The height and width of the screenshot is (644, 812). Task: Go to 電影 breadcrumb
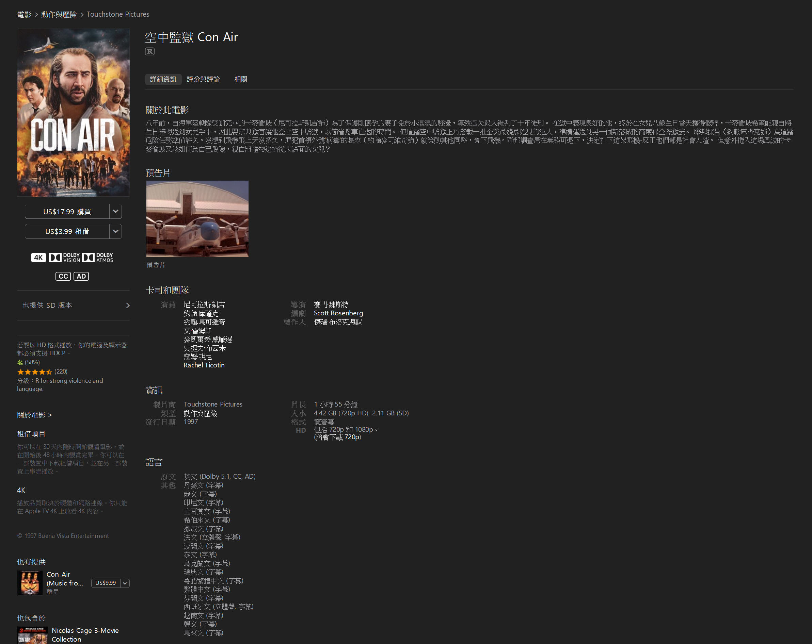coord(24,14)
